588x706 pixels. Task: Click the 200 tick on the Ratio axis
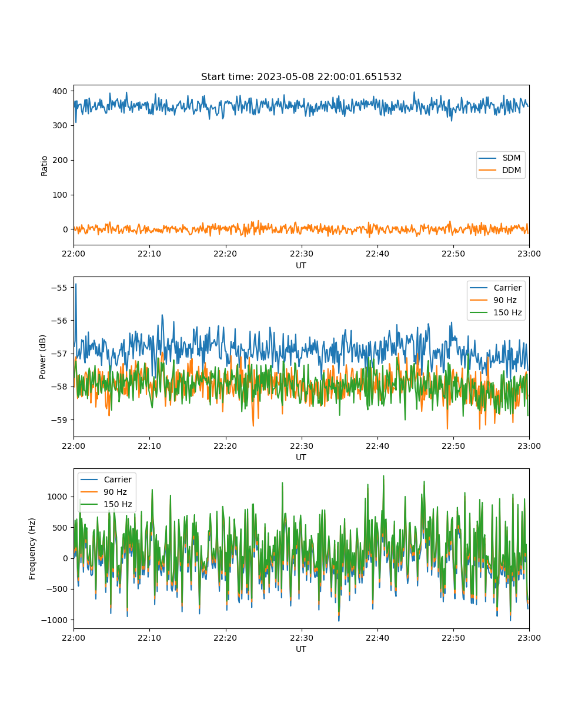(61, 160)
